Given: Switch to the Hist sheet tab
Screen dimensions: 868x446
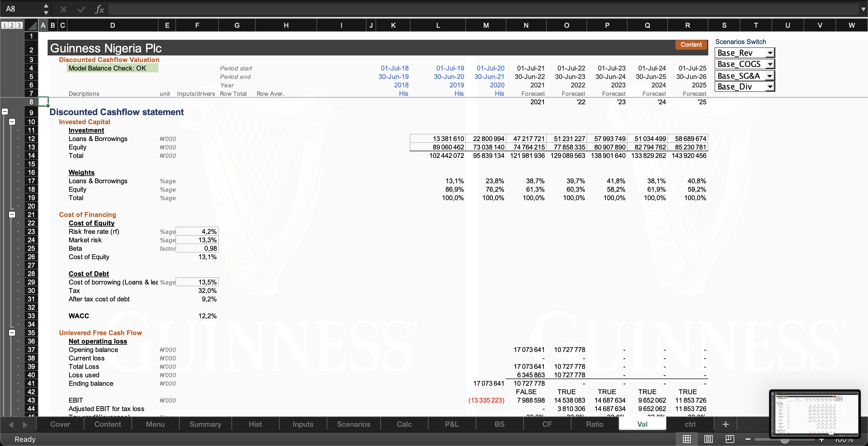Looking at the screenshot, I should coord(255,424).
